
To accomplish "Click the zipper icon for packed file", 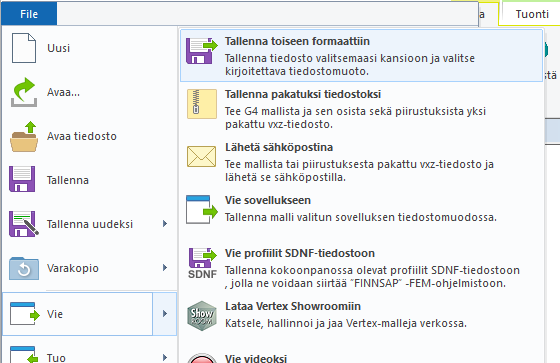I will point(202,104).
